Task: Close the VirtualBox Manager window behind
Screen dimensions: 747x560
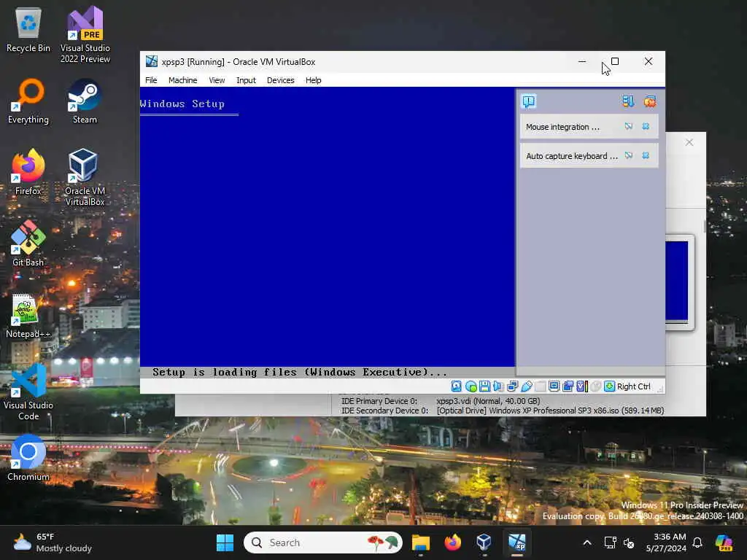Action: pos(689,142)
